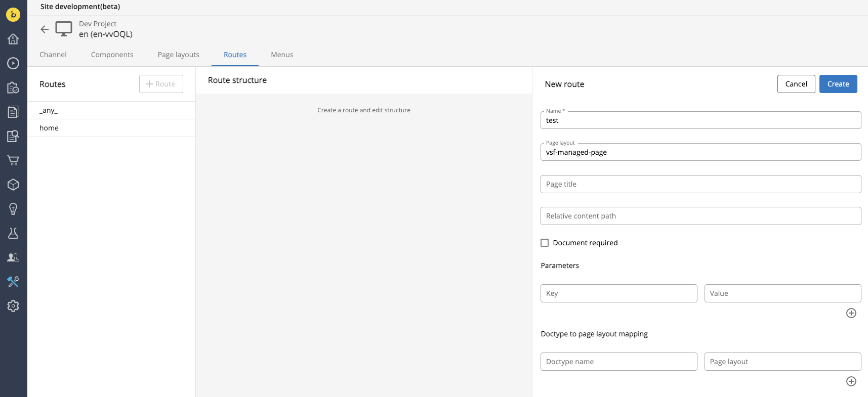The height and width of the screenshot is (397, 868).
Task: Open the gear settings sidebar icon
Action: tap(13, 306)
